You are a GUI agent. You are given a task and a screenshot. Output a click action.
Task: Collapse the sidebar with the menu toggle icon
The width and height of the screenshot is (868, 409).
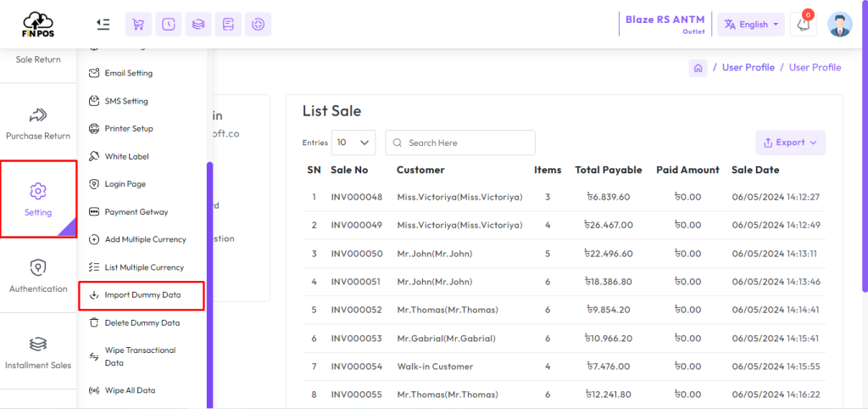103,25
